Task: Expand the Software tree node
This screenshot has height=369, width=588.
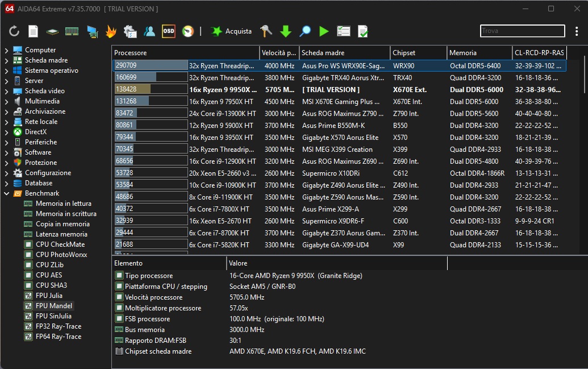Action: click(6, 152)
